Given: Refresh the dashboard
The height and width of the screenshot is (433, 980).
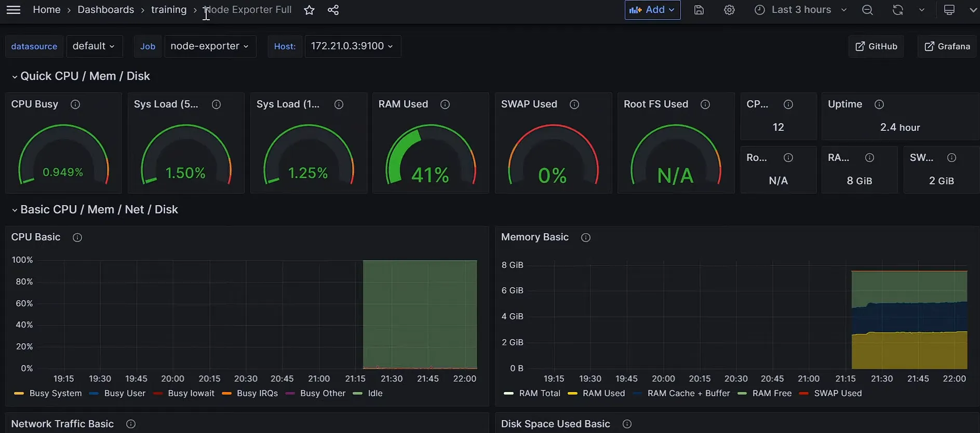Looking at the screenshot, I should click(x=898, y=10).
